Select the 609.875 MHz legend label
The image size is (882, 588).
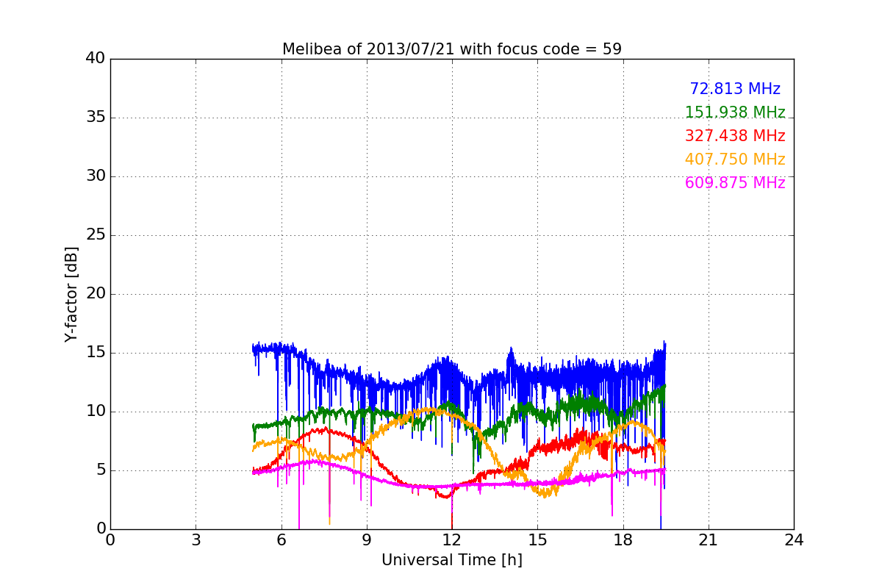(735, 183)
